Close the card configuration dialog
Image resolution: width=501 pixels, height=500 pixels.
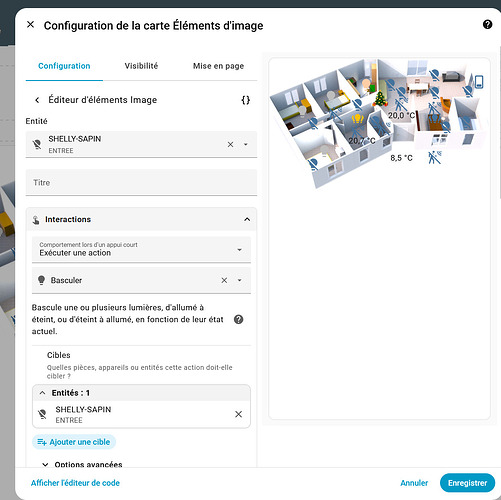[30, 25]
